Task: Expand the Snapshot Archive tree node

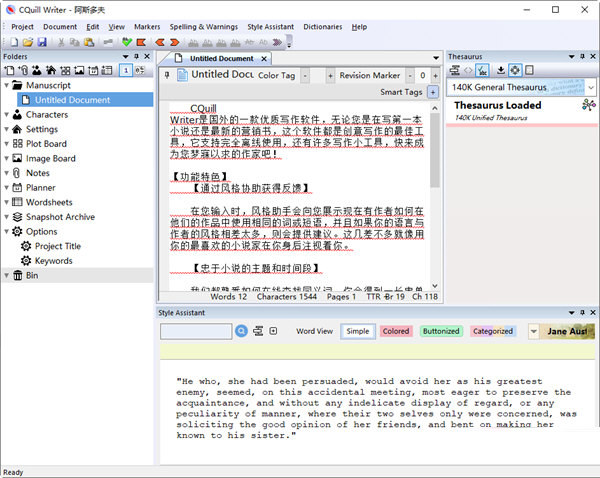Action: [x=6, y=217]
